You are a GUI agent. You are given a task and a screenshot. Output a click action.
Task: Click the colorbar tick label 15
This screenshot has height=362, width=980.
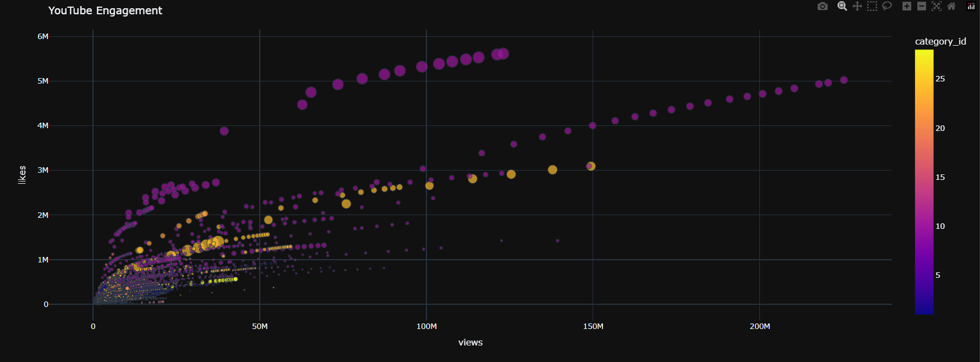[x=940, y=177]
